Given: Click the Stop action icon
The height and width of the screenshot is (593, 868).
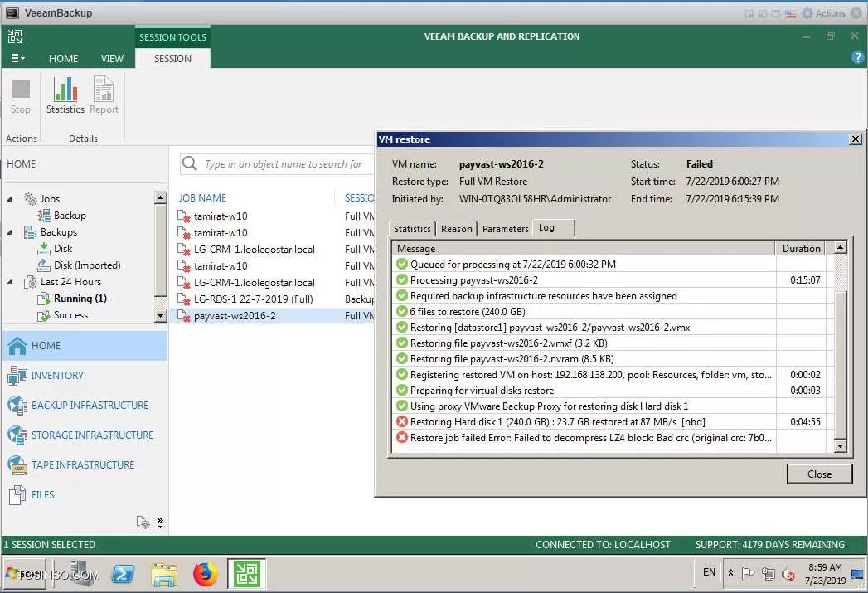Looking at the screenshot, I should (x=21, y=95).
